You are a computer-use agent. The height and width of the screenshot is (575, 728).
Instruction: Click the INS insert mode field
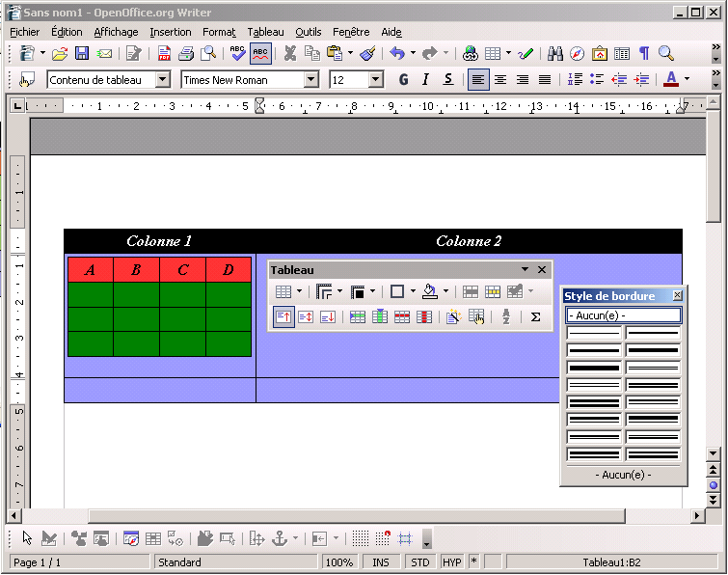(381, 562)
